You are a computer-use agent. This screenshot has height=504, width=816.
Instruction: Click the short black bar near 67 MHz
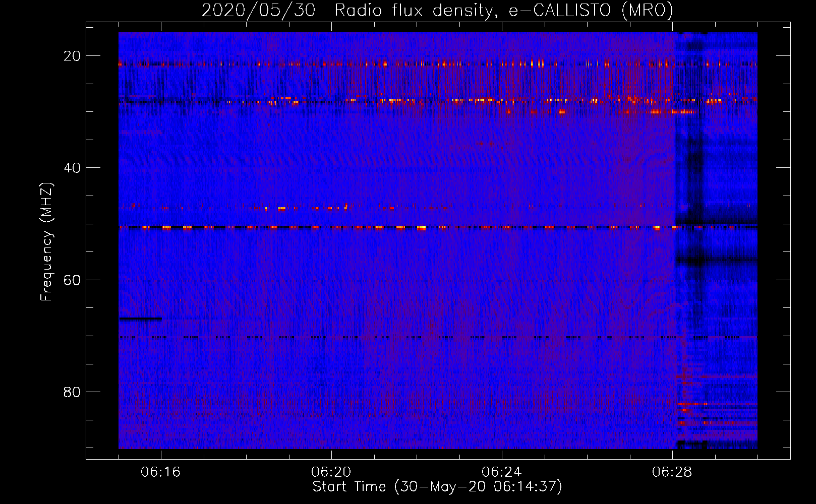tap(141, 319)
